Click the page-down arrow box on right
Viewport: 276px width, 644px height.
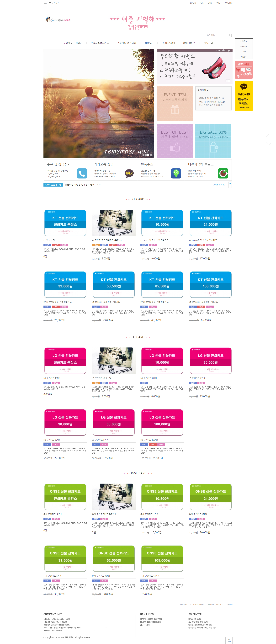coord(269,143)
